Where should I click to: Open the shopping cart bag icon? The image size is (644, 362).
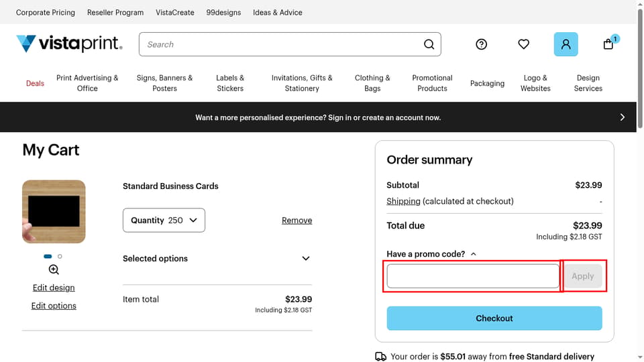pos(608,44)
